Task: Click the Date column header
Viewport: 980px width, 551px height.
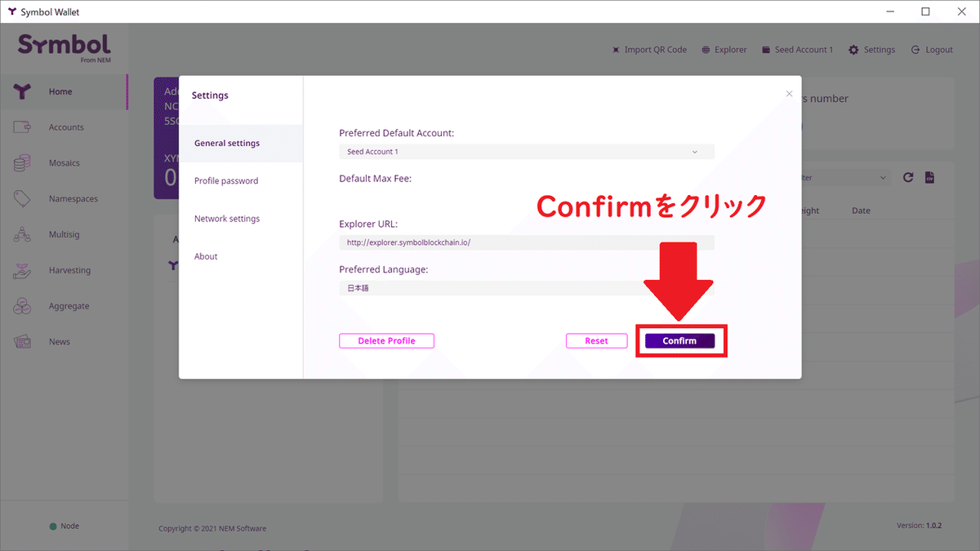Action: [x=861, y=211]
